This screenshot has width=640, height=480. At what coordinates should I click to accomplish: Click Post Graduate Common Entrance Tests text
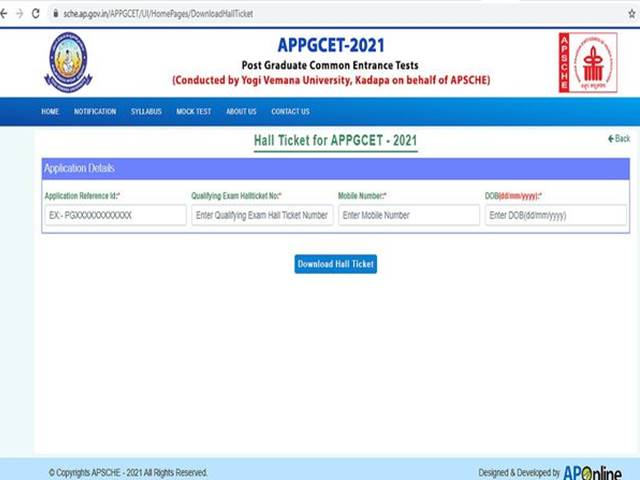[330, 65]
